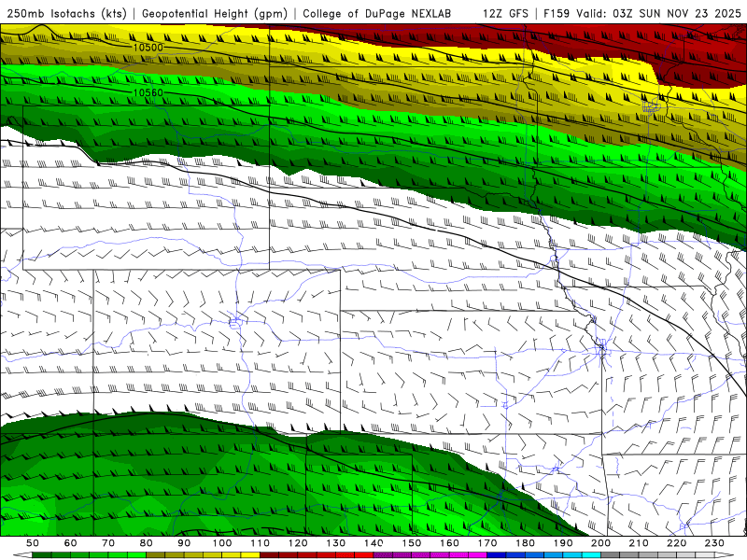
Task: Click the 50 value on the color scale
Action: (x=33, y=543)
